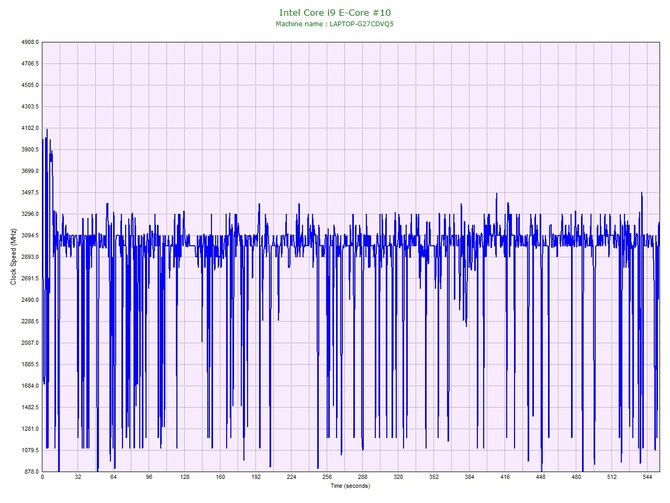670x503 pixels.
Task: Click the y-axis value 2087.0
Action: pos(30,343)
